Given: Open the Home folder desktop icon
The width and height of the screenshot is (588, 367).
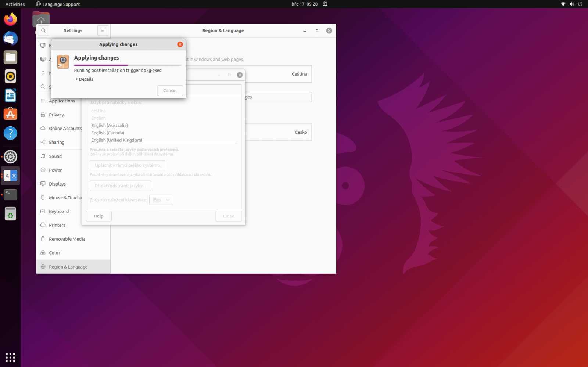Looking at the screenshot, I should coord(41,19).
